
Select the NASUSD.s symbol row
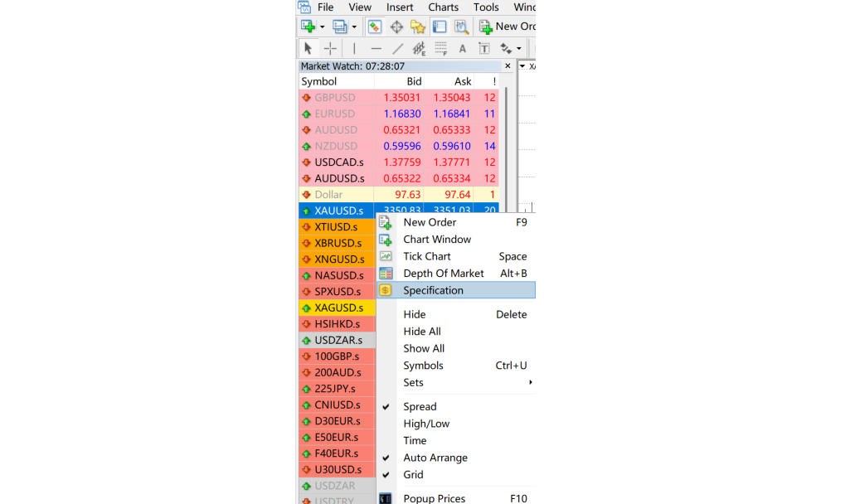pos(338,275)
